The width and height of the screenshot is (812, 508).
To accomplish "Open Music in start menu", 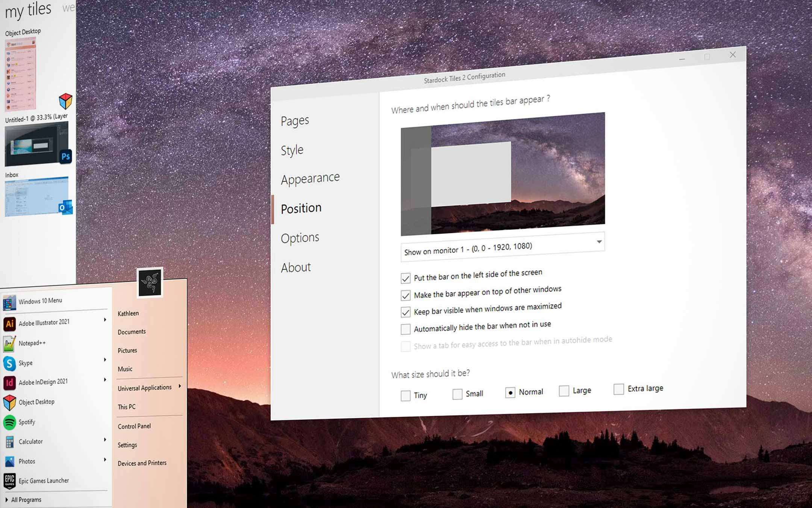I will coord(125,369).
